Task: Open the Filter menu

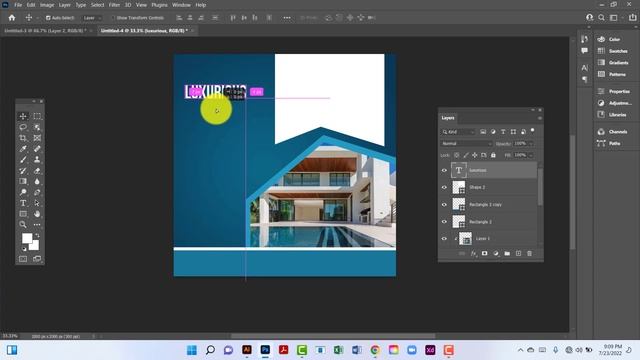Action: pos(114,5)
